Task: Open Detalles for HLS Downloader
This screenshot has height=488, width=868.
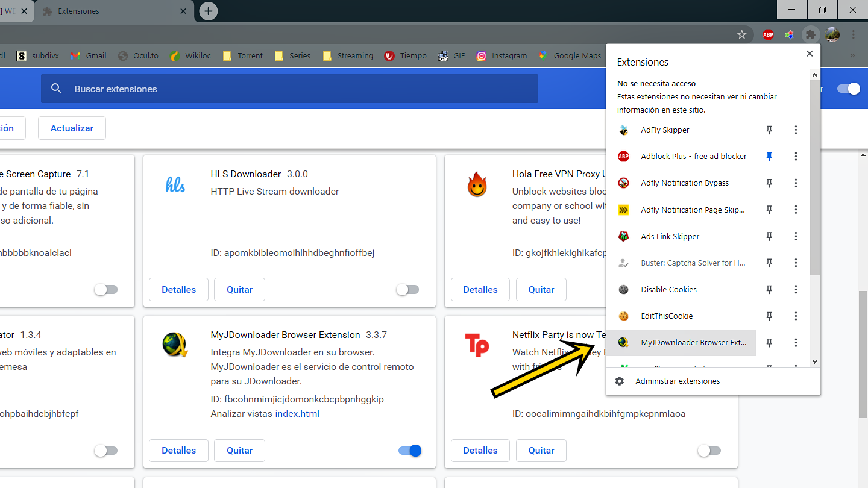Action: [178, 290]
